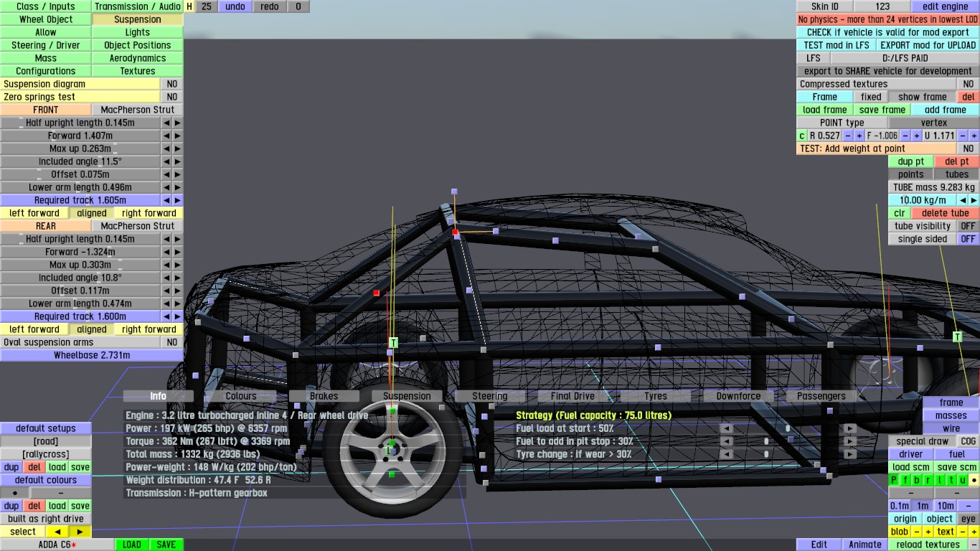Viewport: 980px width, 551px height.
Task: Switch to the b (back) view button
Action: pyautogui.click(x=917, y=480)
